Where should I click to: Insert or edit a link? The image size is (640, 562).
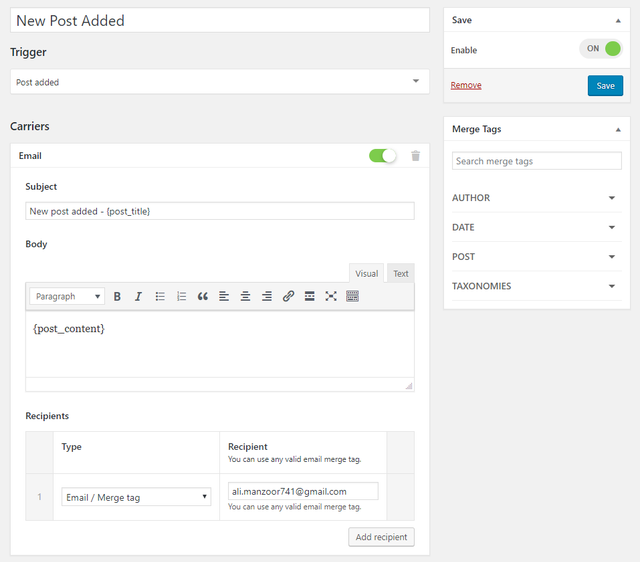[288, 296]
